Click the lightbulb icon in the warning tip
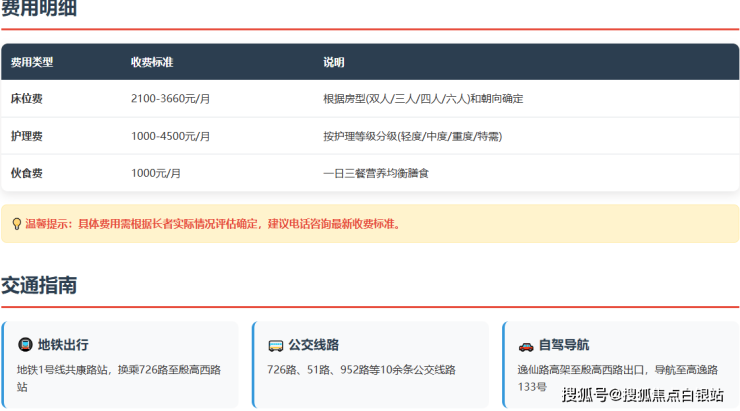The height and width of the screenshot is (411, 740). pos(16,224)
